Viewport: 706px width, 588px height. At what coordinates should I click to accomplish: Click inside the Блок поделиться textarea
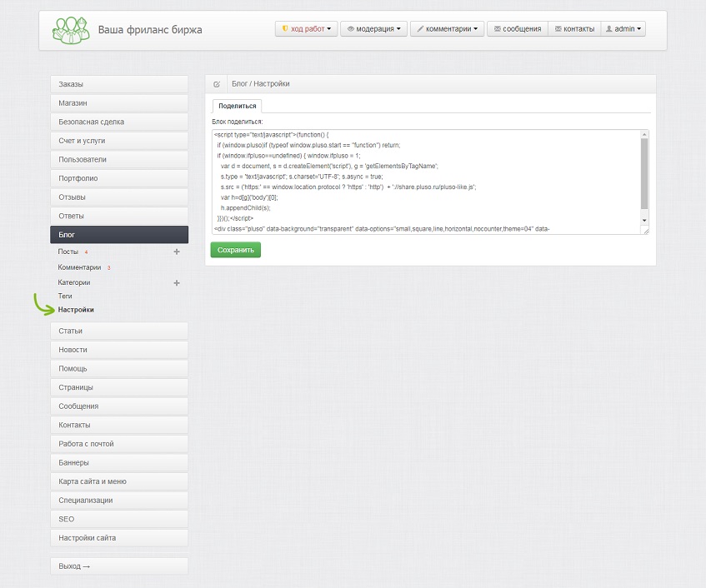tap(427, 182)
